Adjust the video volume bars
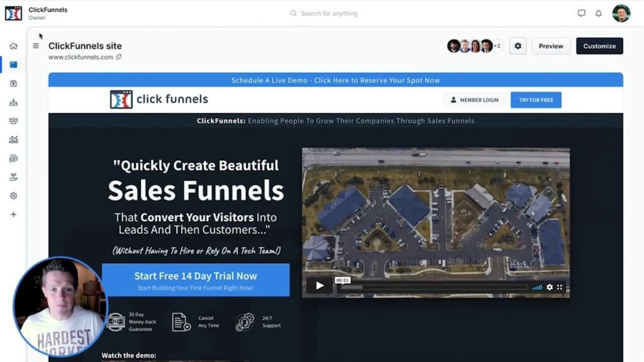644x362 pixels. 537,287
